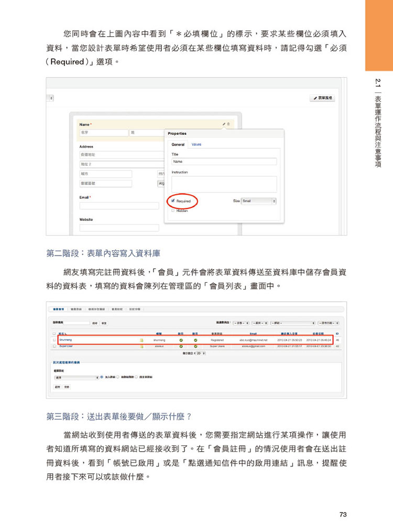The width and height of the screenshot is (393, 532).
Task: Click the first green check icon on the Super User row
Action: pyautogui.click(x=181, y=346)
